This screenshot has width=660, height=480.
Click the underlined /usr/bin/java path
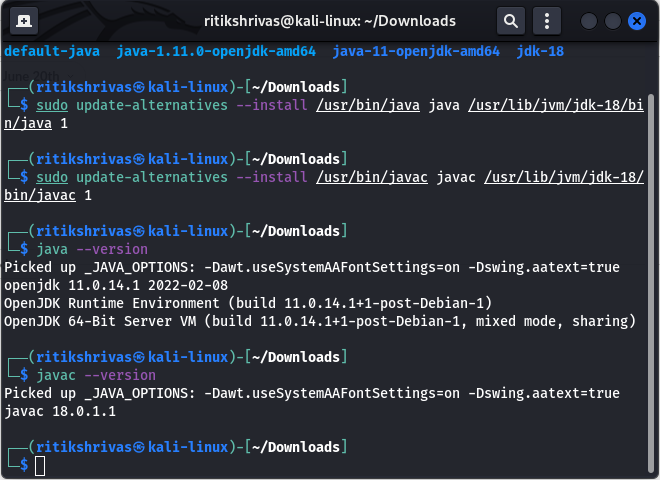tap(368, 105)
